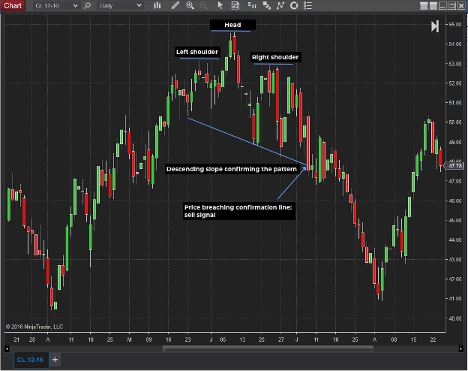
Task: Click the current price marker on price axis
Action: [455, 166]
